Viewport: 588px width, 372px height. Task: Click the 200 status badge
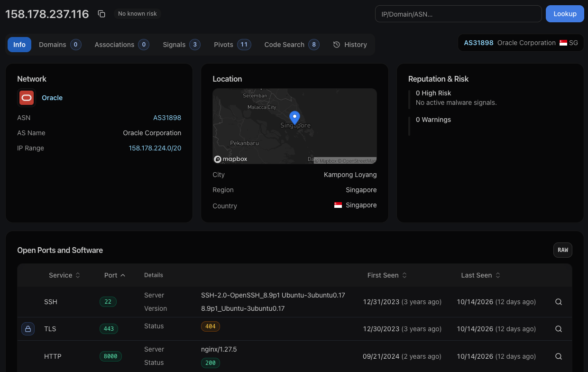(211, 363)
